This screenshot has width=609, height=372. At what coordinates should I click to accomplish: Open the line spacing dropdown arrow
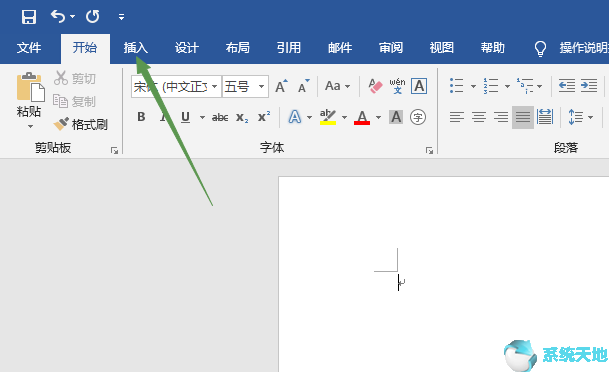click(590, 117)
